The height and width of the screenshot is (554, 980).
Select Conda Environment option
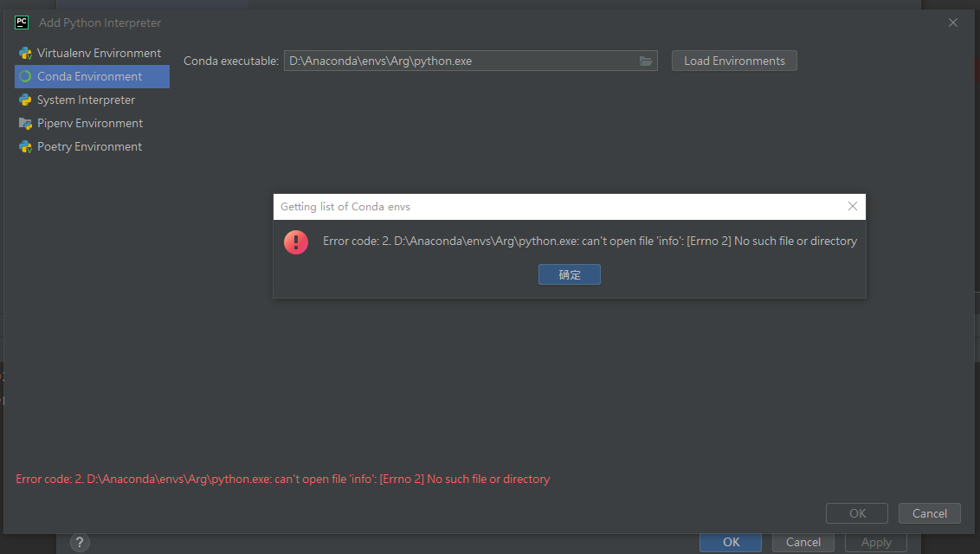pyautogui.click(x=92, y=76)
